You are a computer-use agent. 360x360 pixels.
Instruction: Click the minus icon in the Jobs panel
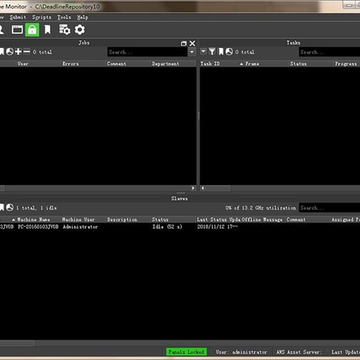[27, 52]
